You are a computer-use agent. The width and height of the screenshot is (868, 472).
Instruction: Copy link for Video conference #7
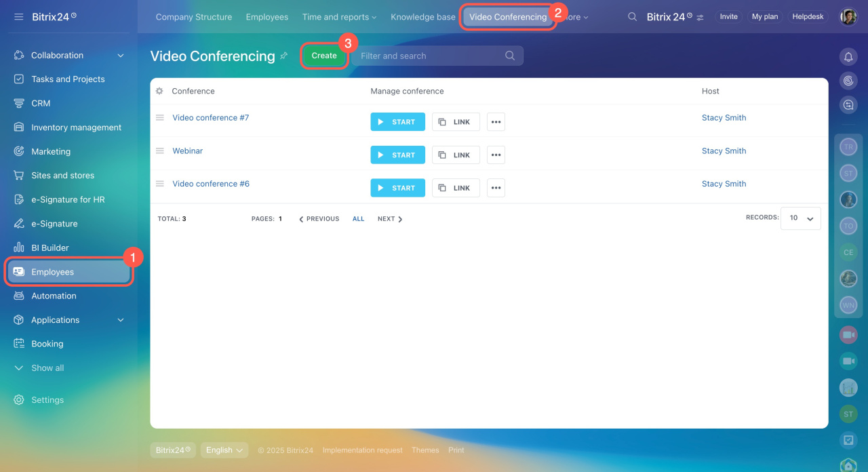click(x=456, y=122)
